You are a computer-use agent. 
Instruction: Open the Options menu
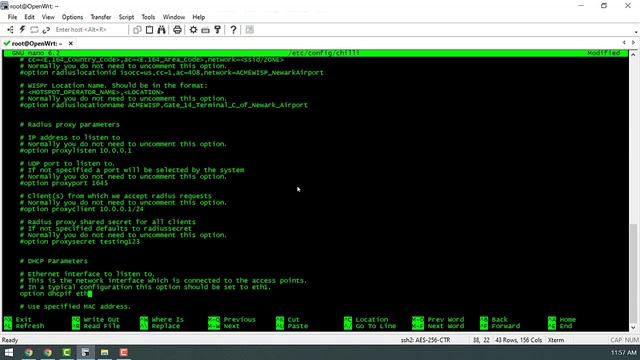click(x=72, y=17)
